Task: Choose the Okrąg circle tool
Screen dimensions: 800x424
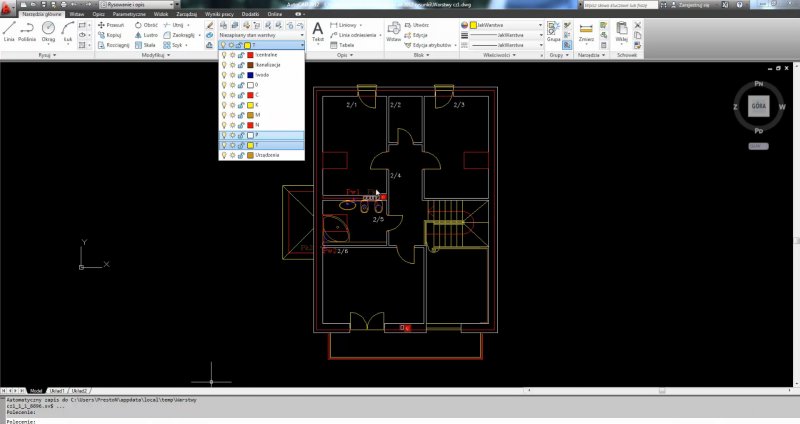Action: pyautogui.click(x=49, y=31)
